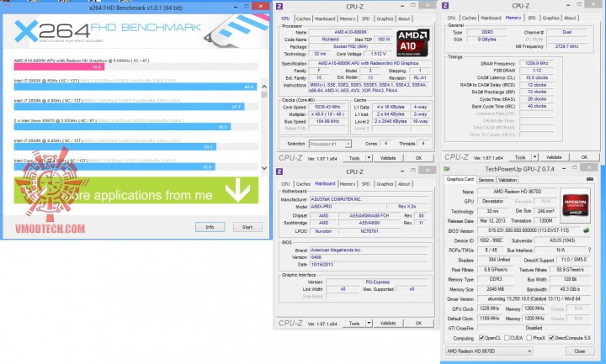Toggle the OpenCL checkbox
606x364 pixels.
(x=481, y=338)
